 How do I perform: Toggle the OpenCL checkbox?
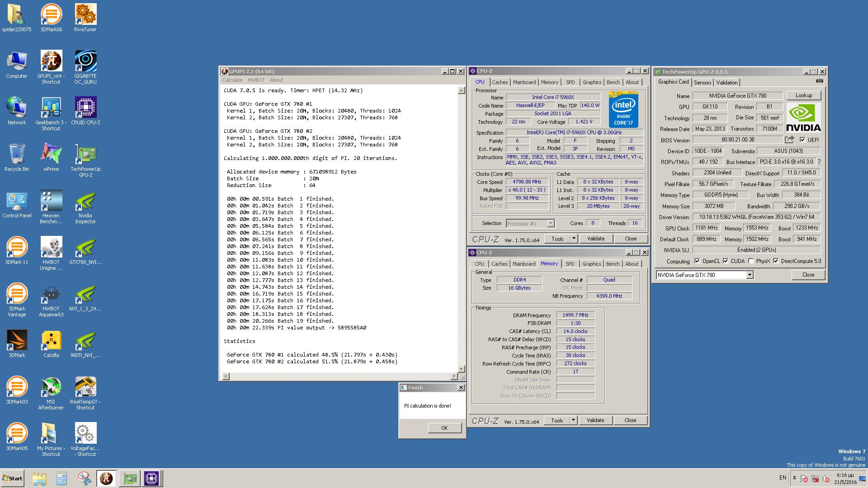click(x=697, y=261)
